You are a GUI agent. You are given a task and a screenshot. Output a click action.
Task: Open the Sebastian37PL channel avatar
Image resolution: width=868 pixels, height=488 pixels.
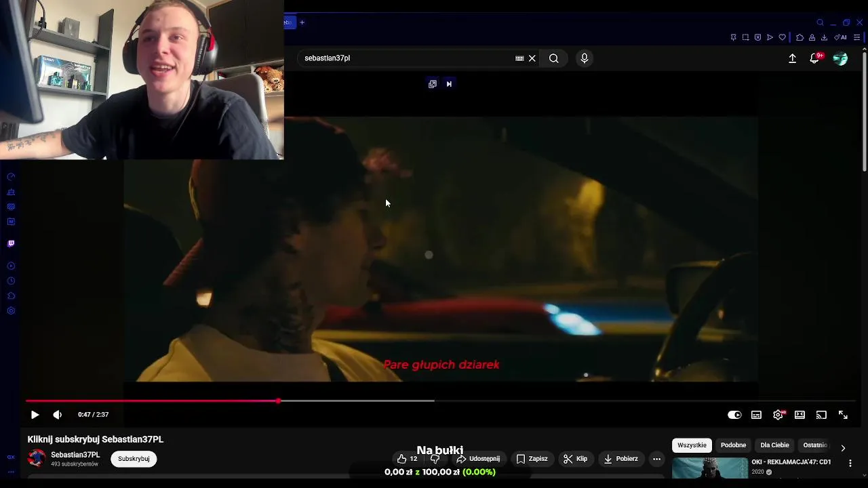click(x=37, y=459)
